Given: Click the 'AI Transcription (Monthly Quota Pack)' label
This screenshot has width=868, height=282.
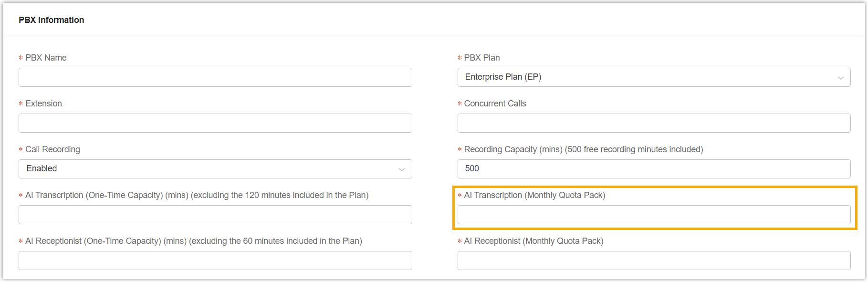Looking at the screenshot, I should pos(534,195).
